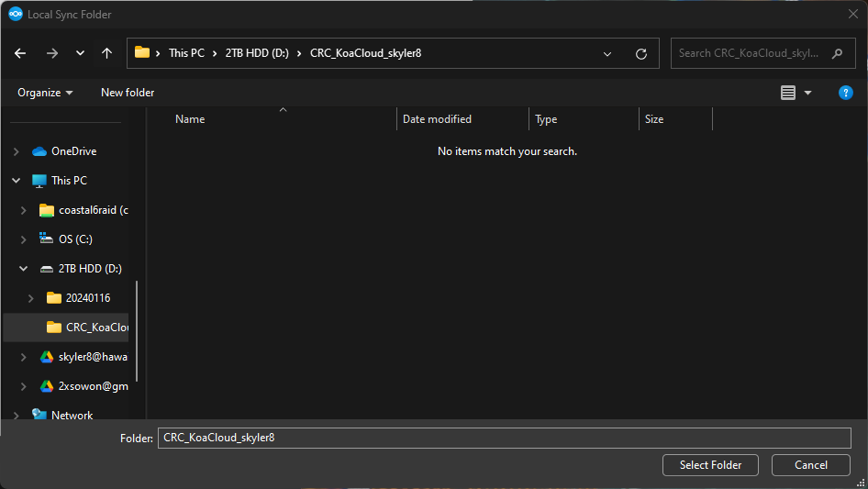Click CRC_KoaCloud_skyler8 in the address breadcrumb
868x489 pixels.
click(365, 53)
